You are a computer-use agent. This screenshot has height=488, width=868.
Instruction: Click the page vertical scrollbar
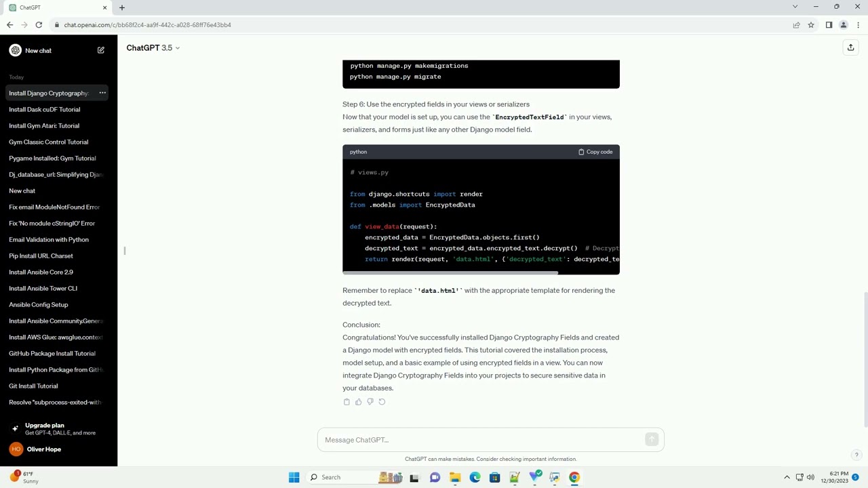[865, 359]
